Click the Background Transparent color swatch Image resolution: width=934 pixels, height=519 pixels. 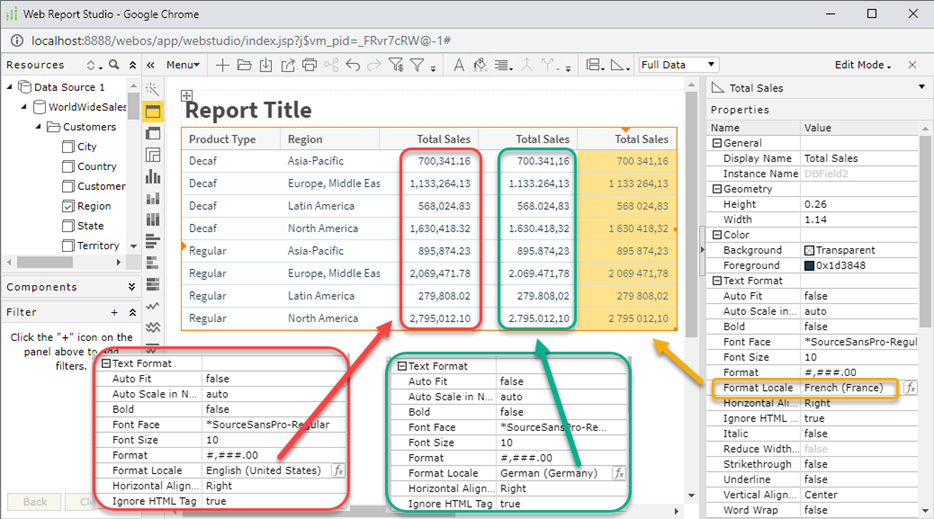point(809,250)
